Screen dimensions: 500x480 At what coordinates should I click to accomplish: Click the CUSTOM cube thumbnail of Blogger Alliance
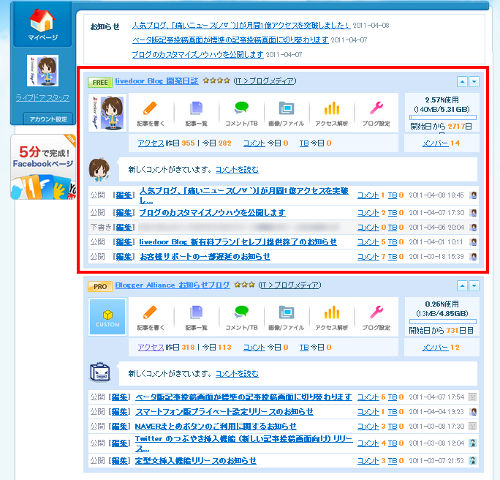pyautogui.click(x=107, y=317)
